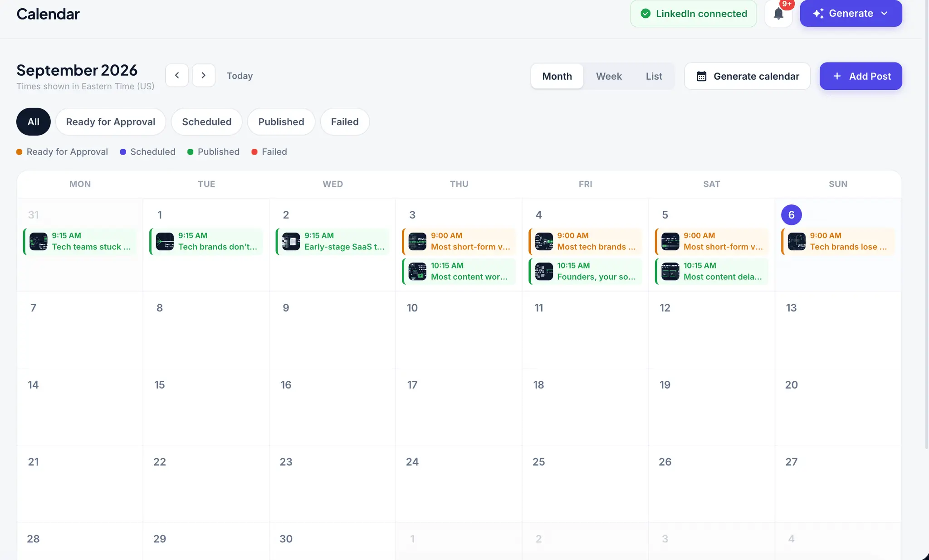Open the notifications bell

pos(778,14)
